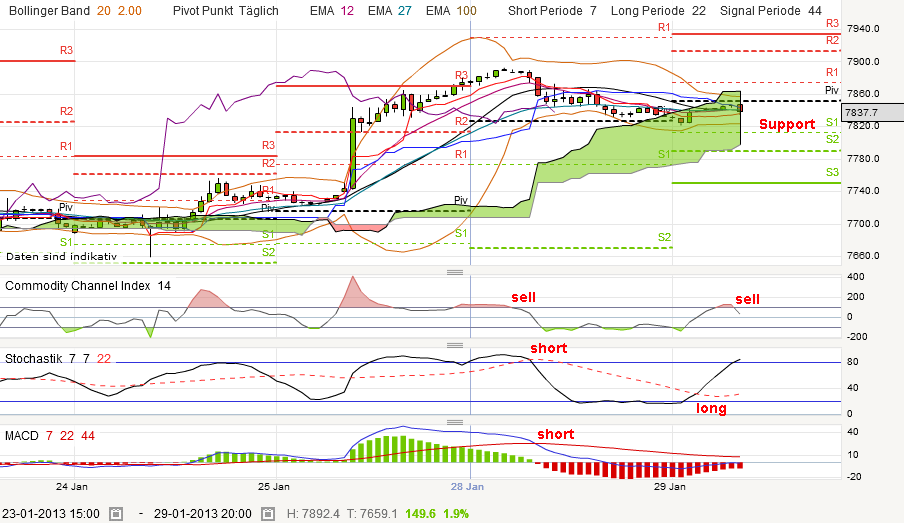Viewport: 904px width, 523px height.
Task: Edit the MACD short value 7
Action: click(50, 435)
